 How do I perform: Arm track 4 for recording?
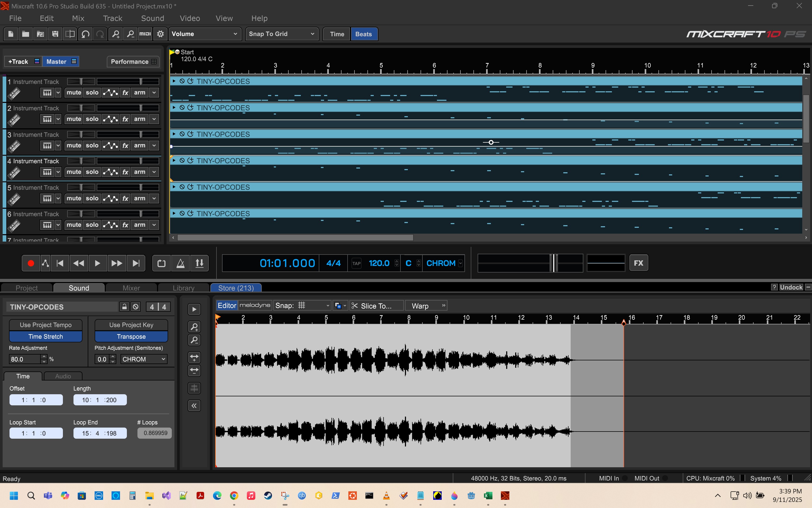[140, 172]
